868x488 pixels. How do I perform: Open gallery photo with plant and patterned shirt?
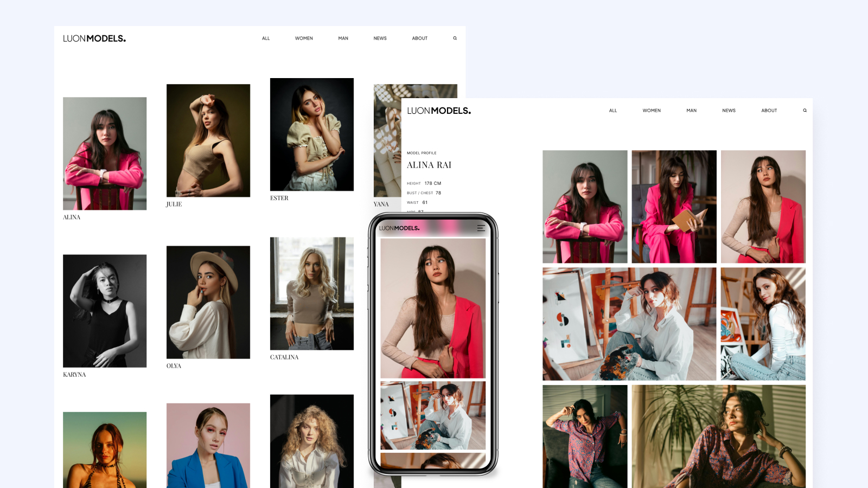[718, 436]
